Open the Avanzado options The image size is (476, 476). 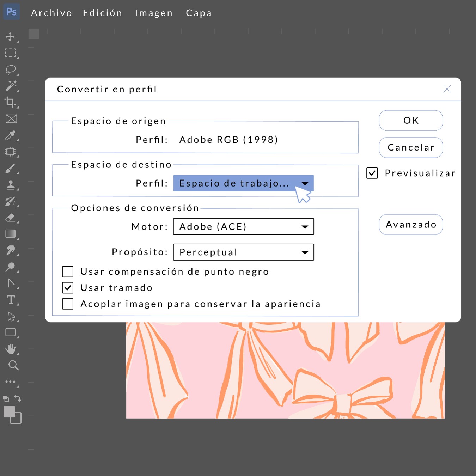(x=411, y=225)
